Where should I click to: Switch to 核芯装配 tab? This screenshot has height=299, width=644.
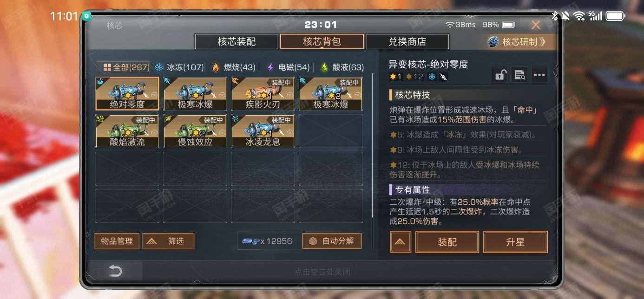[237, 42]
